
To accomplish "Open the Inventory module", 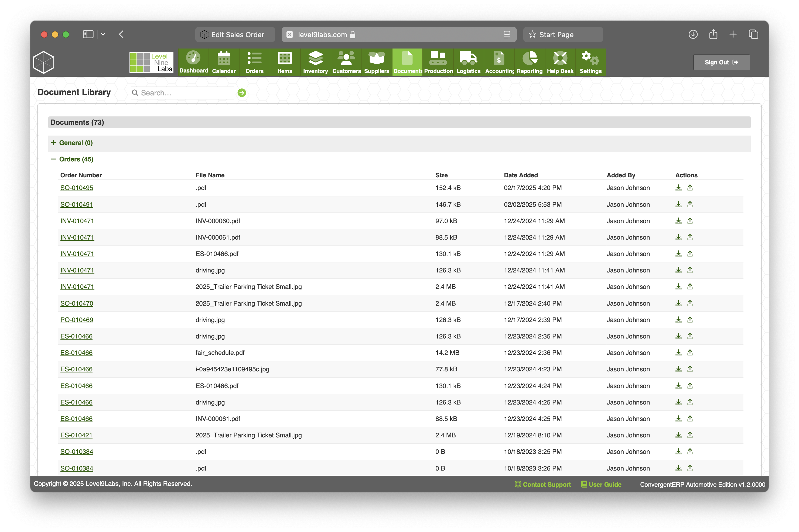I will pos(315,63).
